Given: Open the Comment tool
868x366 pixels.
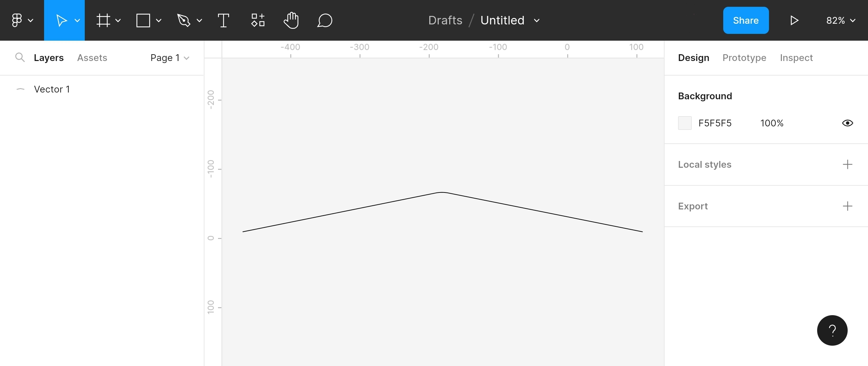Looking at the screenshot, I should (324, 20).
